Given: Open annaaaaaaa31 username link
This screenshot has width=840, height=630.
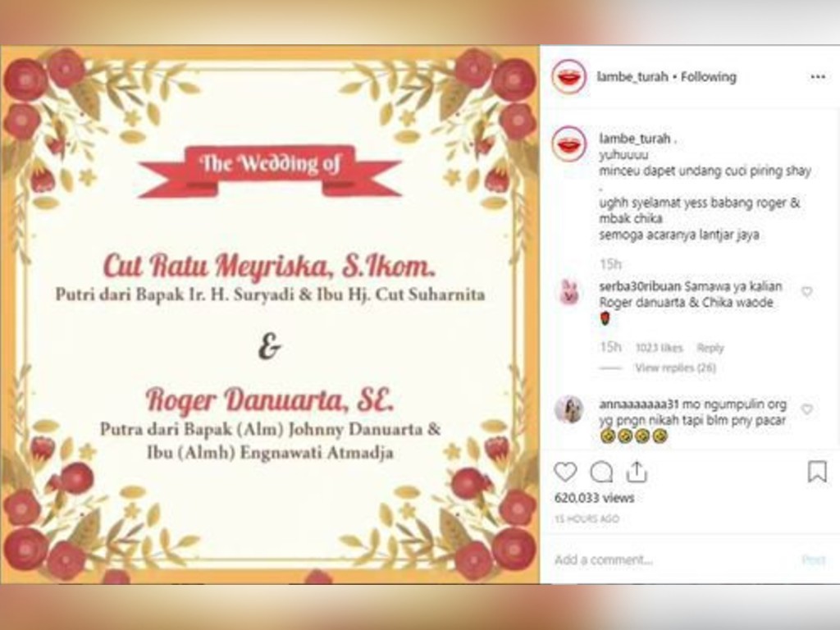Looking at the screenshot, I should (639, 404).
